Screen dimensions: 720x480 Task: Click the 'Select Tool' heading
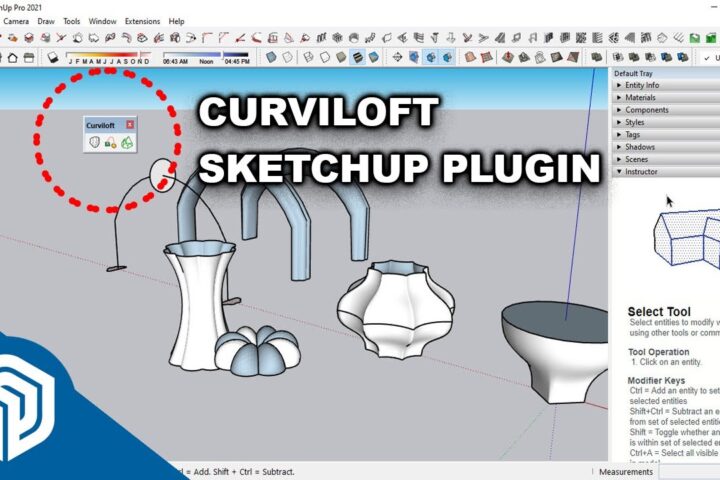click(x=659, y=312)
